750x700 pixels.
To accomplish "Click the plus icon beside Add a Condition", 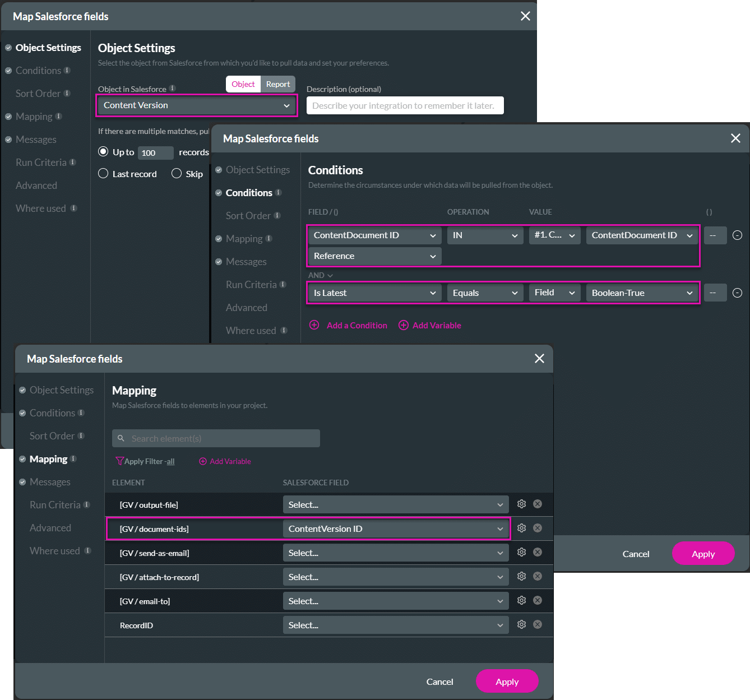I will (314, 325).
